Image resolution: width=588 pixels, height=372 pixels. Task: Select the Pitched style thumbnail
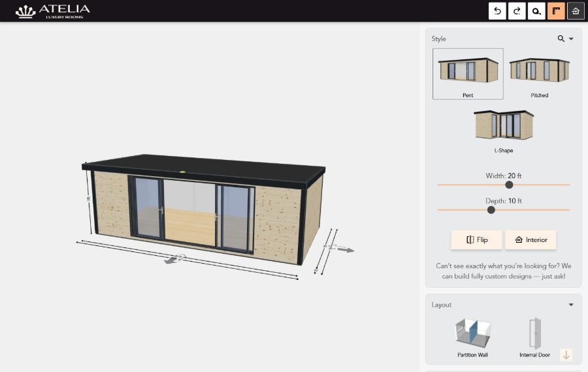click(x=539, y=74)
